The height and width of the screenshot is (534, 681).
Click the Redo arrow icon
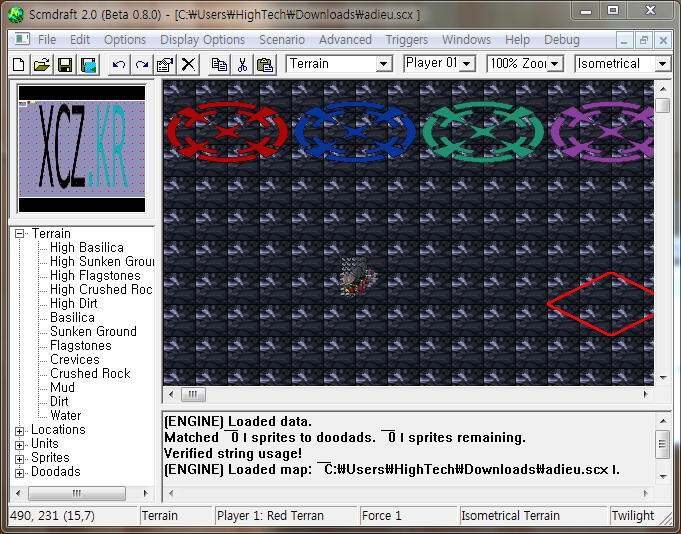(x=142, y=65)
